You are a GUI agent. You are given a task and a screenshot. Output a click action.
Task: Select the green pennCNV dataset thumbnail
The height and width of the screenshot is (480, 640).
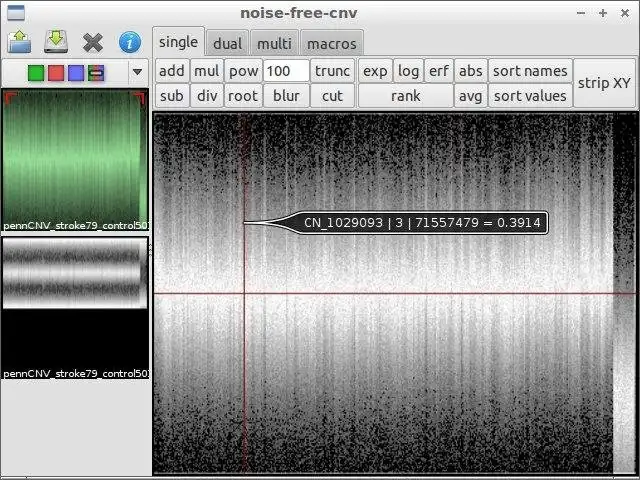75,160
